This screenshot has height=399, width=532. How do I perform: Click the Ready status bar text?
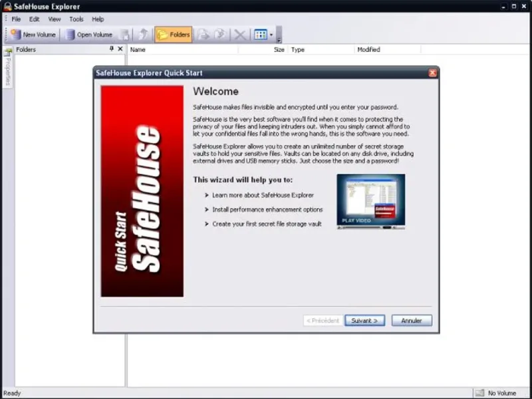pos(12,393)
